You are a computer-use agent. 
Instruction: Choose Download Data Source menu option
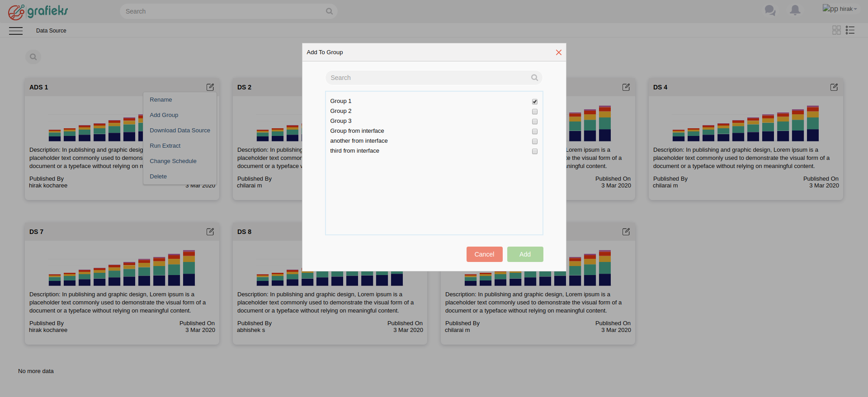pyautogui.click(x=180, y=131)
